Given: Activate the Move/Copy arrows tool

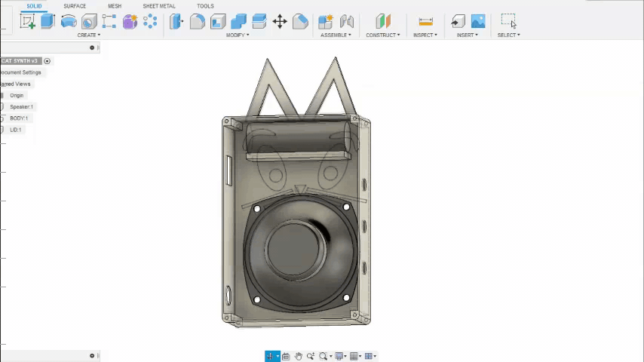Looking at the screenshot, I should point(280,21).
